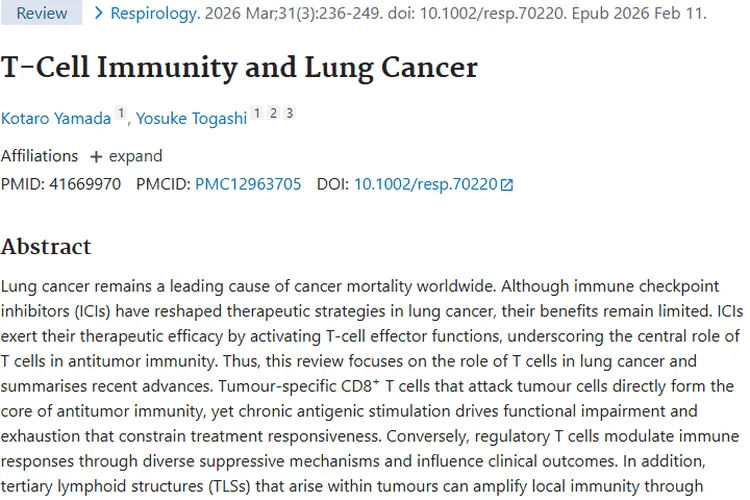Click affiliation superscript 3 after Yosuke Togashi
Image resolution: width=750 pixels, height=500 pixels.
[x=288, y=114]
